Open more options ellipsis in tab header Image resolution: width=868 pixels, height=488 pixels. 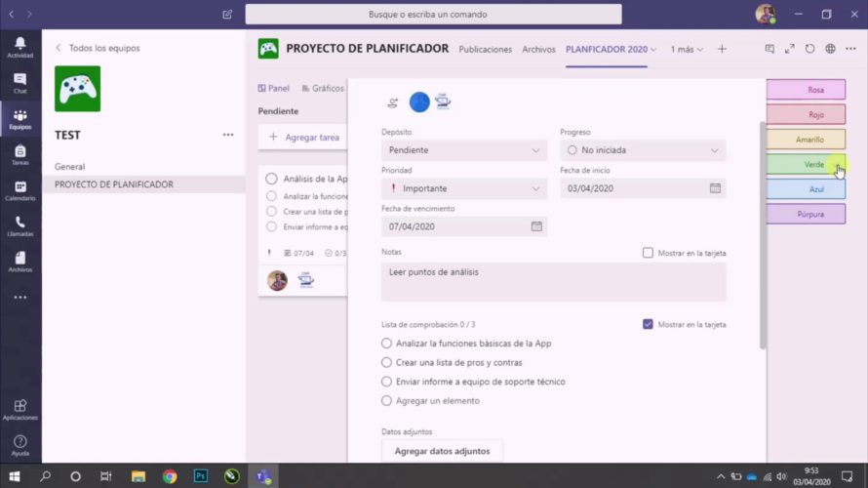[x=850, y=50]
